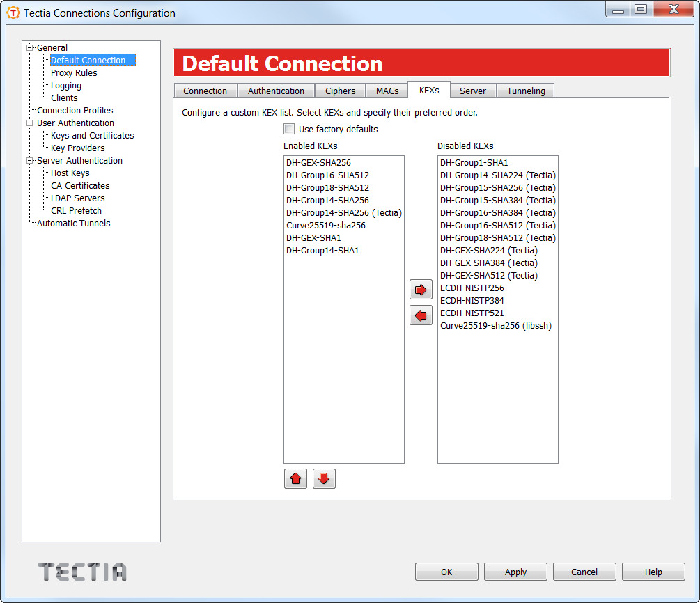Open Help with the Help button
This screenshot has width=700, height=603.
tap(653, 572)
